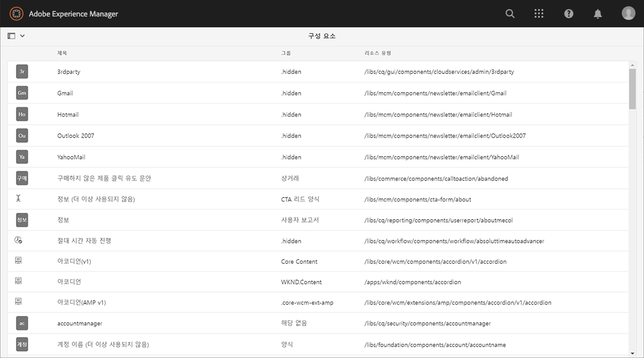644x358 pixels.
Task: Click the /libs/cq/security/components/accountmanager path
Action: click(428, 323)
